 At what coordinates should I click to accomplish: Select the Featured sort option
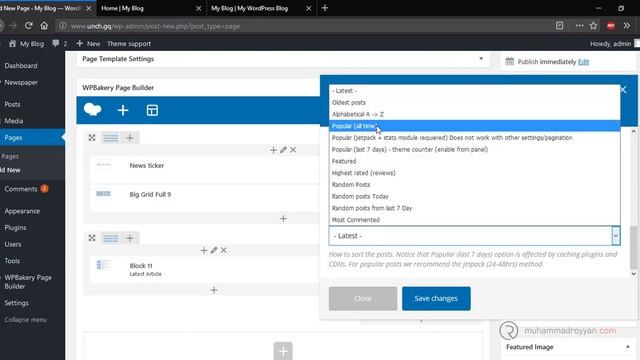(474, 161)
